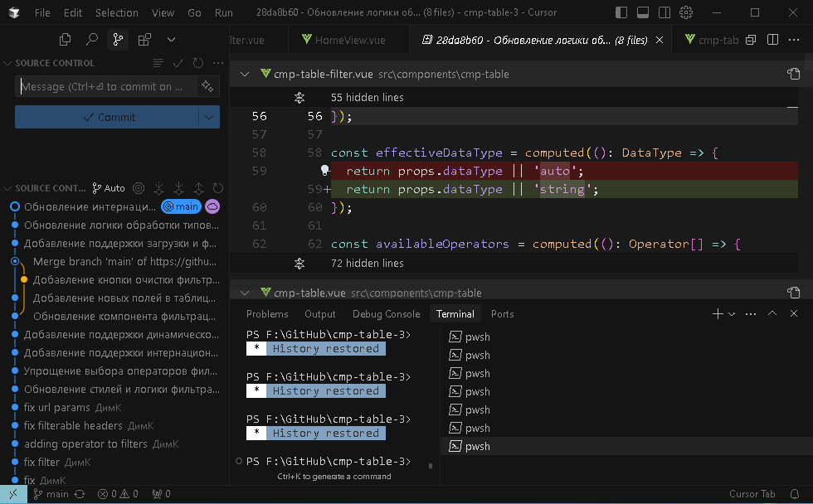Select the main branch label on the commit
The height and width of the screenshot is (504, 813).
point(181,206)
